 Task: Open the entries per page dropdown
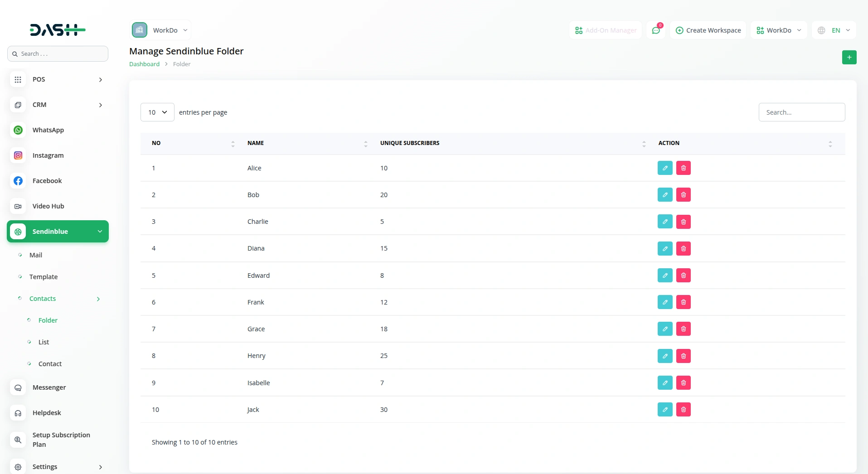pyautogui.click(x=157, y=112)
